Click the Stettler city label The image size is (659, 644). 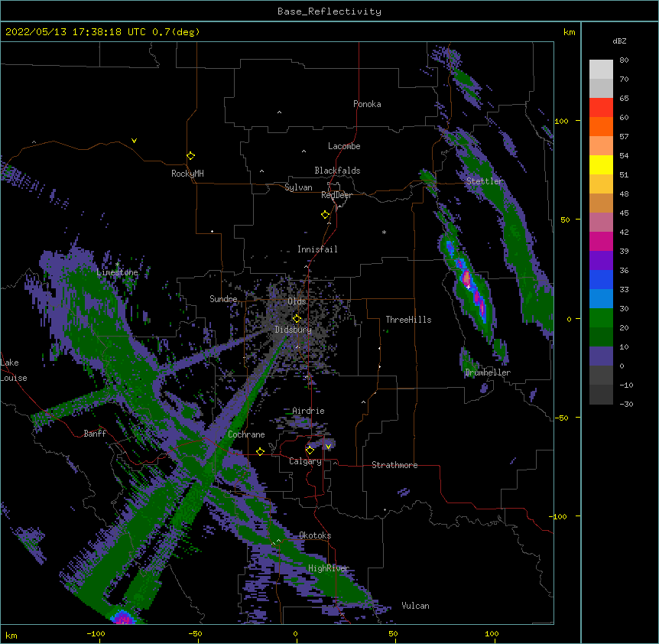485,181
